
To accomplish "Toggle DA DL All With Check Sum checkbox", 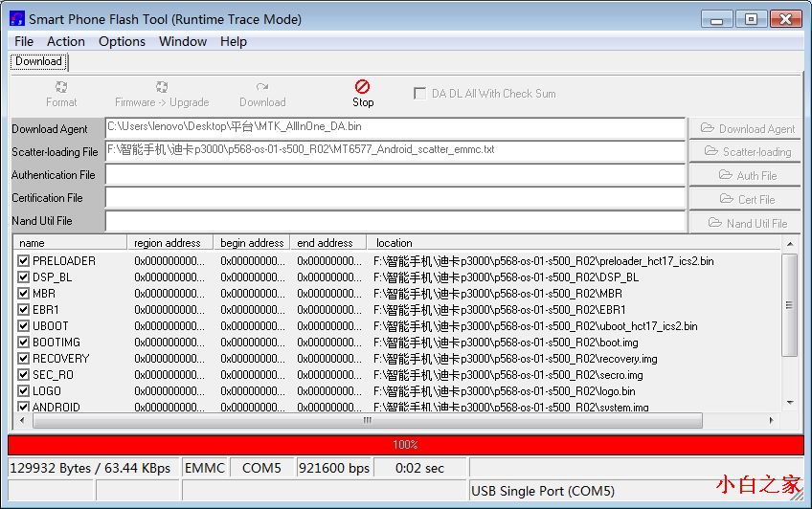I will (x=419, y=94).
